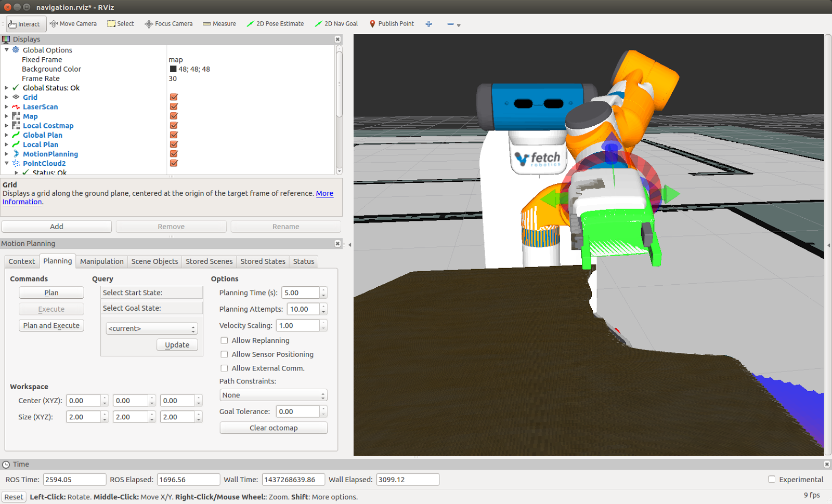Activate the Publish Point tool
The width and height of the screenshot is (832, 504).
pyautogui.click(x=391, y=23)
